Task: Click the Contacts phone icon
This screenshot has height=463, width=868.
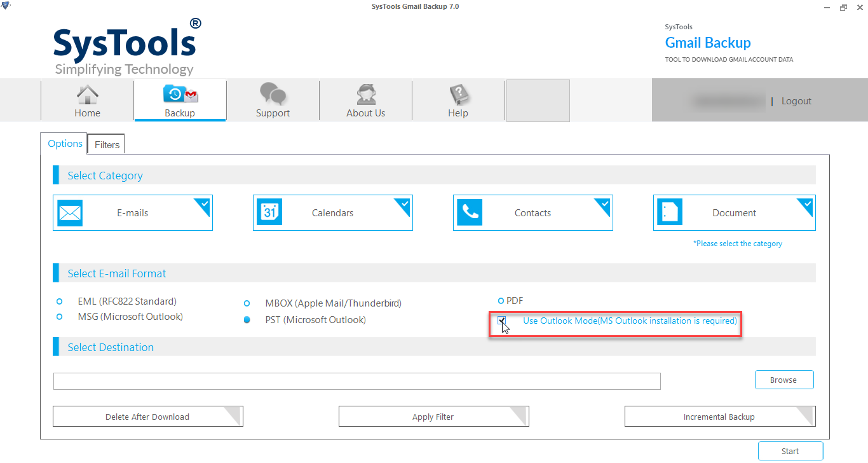Action: point(470,213)
